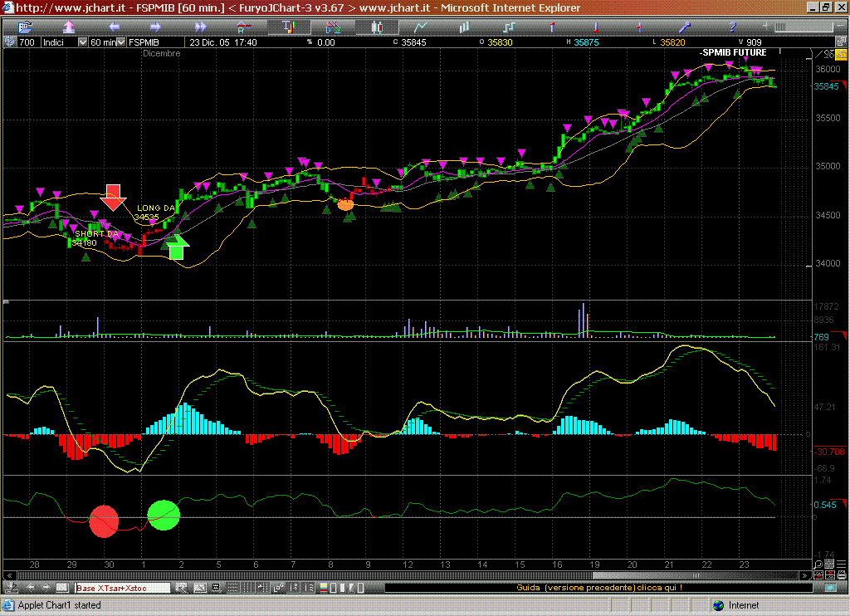Open help via the question mark icon
The image size is (850, 616).
point(732,27)
